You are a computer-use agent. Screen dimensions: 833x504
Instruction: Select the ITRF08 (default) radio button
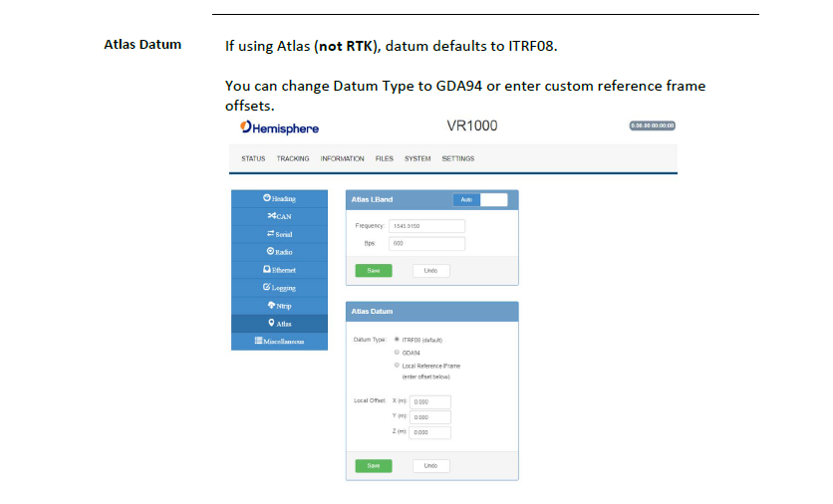coord(398,340)
